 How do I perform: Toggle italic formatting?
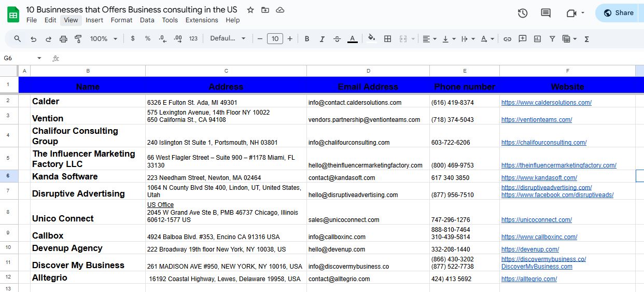pos(322,39)
